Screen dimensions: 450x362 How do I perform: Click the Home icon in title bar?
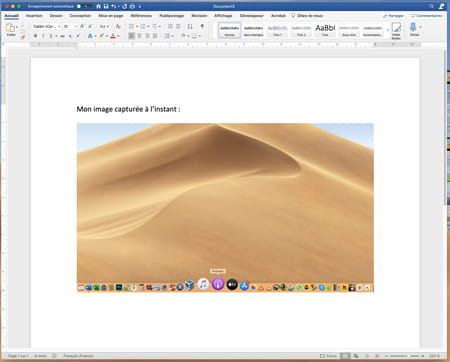(x=98, y=6)
